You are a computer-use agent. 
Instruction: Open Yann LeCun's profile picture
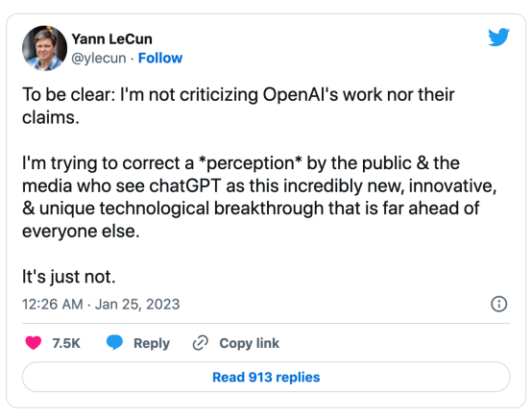[x=44, y=48]
